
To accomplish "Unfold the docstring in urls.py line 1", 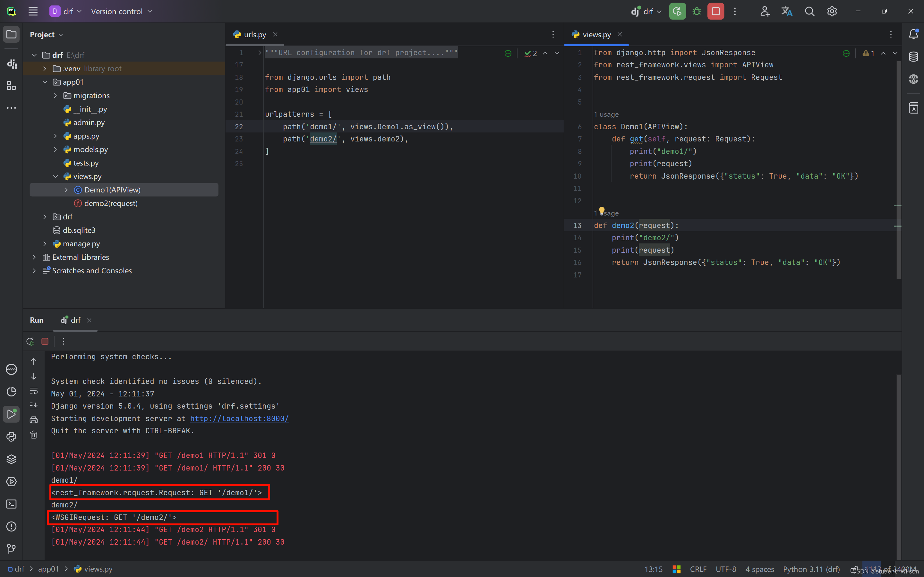I will (260, 53).
